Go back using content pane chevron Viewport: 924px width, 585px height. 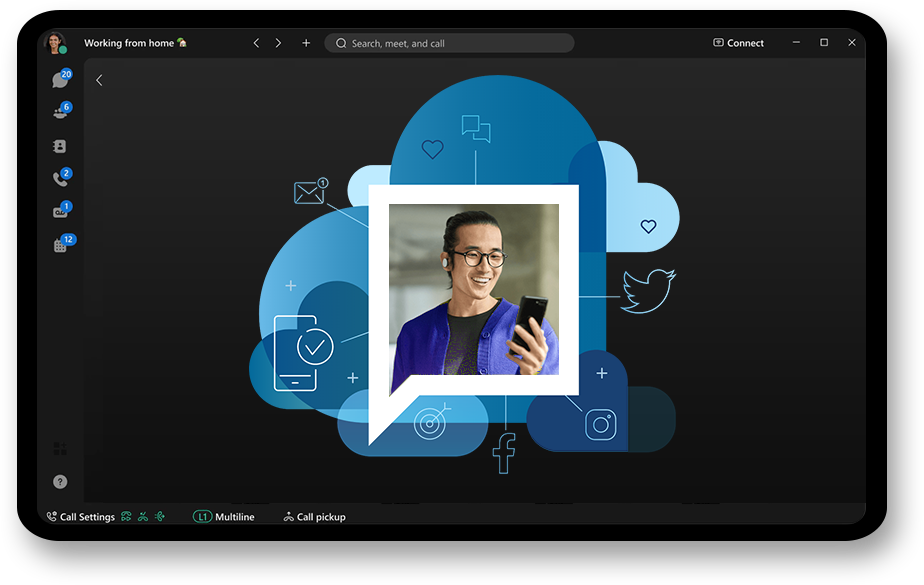coord(99,80)
